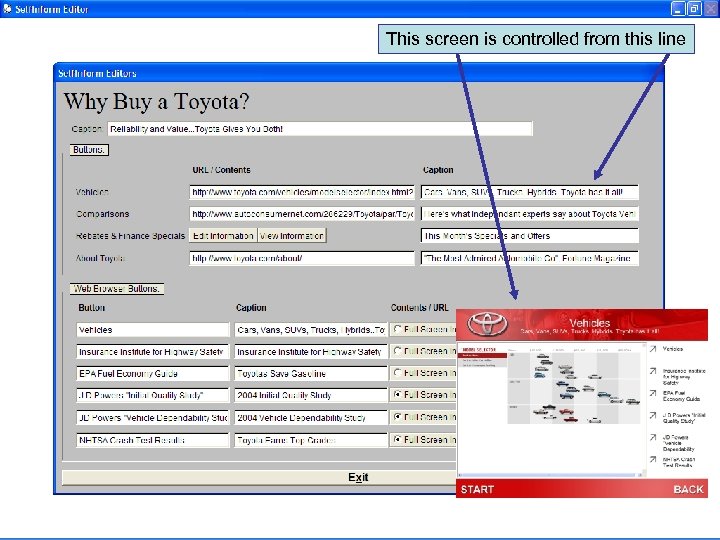Select Full Screen radio for EPA Fuel Economy row
The image size is (720, 540).
[x=398, y=372]
